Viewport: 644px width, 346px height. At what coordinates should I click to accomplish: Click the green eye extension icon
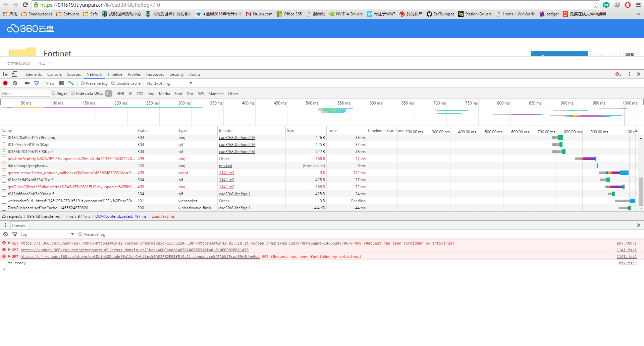tap(606, 5)
